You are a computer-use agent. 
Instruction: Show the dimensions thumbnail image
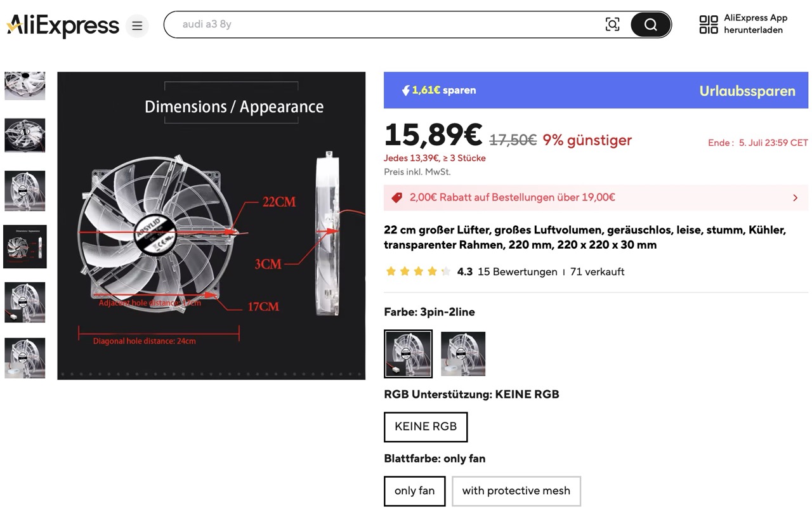pos(25,247)
